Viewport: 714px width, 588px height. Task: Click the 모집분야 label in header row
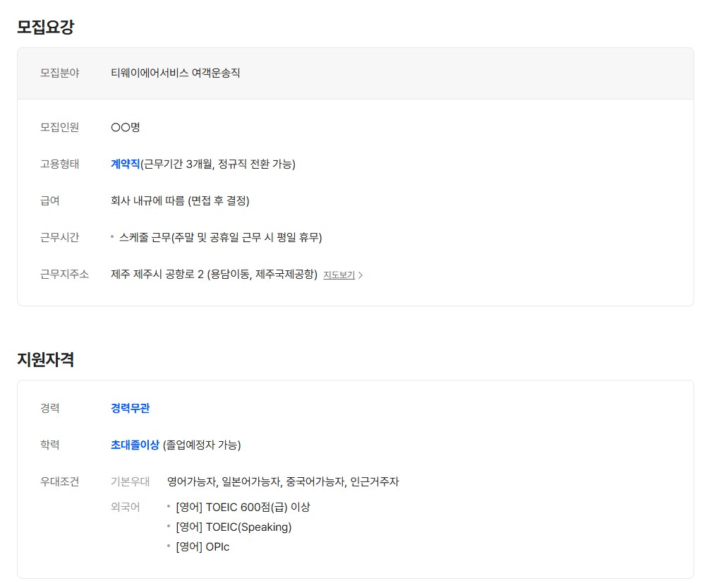pyautogui.click(x=59, y=73)
